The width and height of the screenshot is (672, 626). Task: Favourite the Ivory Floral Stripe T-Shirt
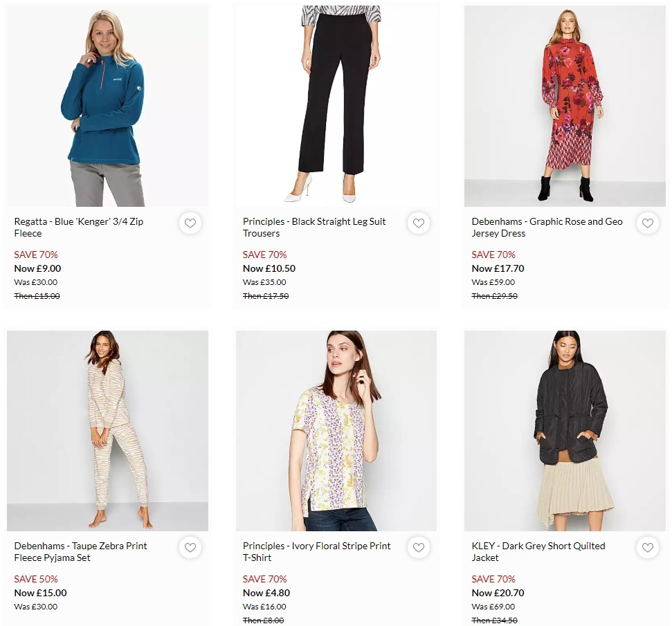point(419,548)
